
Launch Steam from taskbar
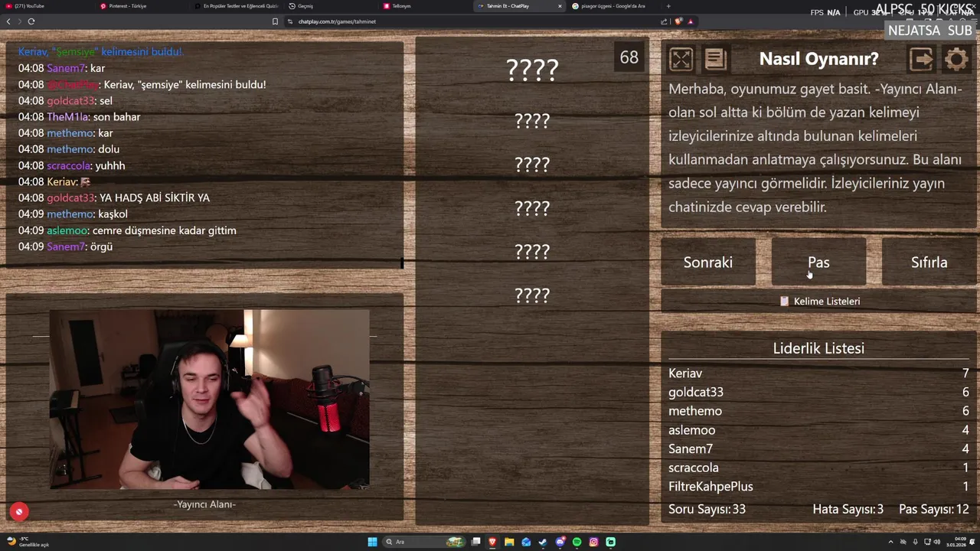pos(543,542)
